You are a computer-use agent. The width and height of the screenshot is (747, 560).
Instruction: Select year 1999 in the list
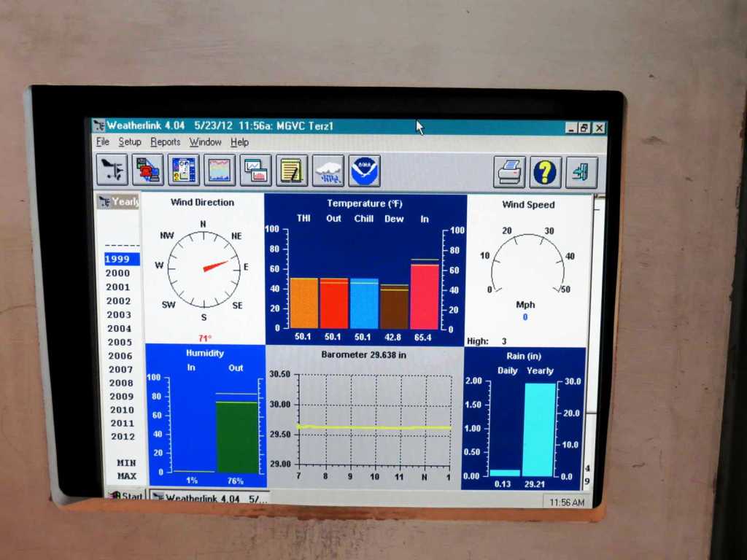tap(122, 259)
